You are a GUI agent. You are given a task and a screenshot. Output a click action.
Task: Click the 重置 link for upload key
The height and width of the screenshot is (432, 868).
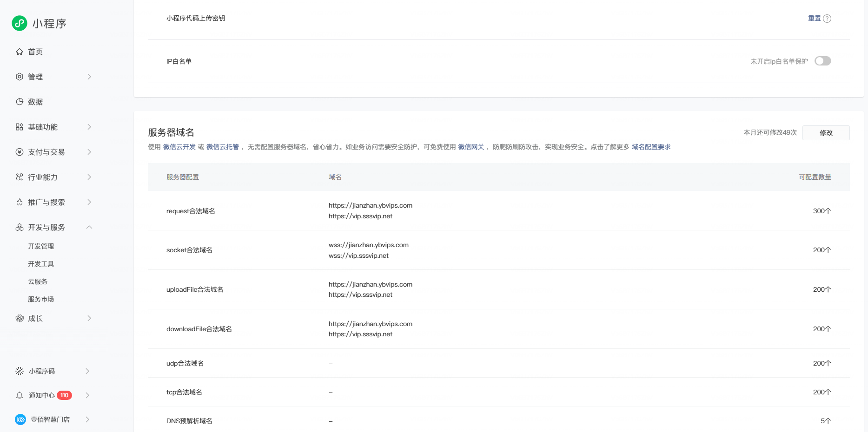tap(815, 18)
